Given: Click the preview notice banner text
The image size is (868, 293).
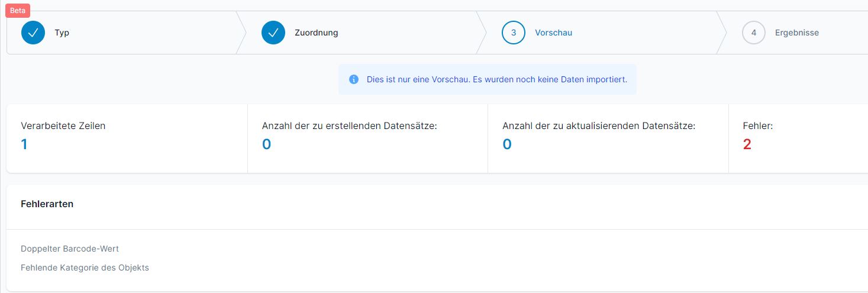Looking at the screenshot, I should point(497,79).
